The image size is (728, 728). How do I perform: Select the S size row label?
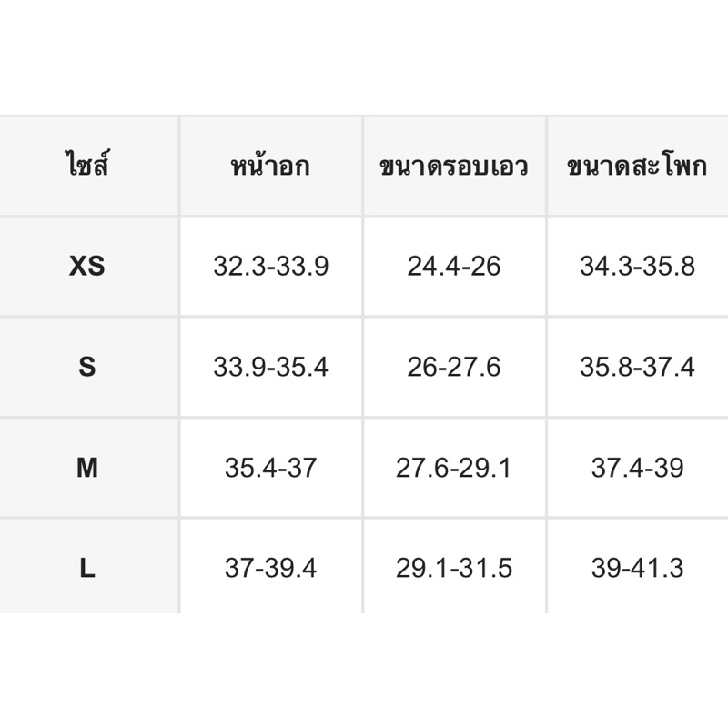87,367
